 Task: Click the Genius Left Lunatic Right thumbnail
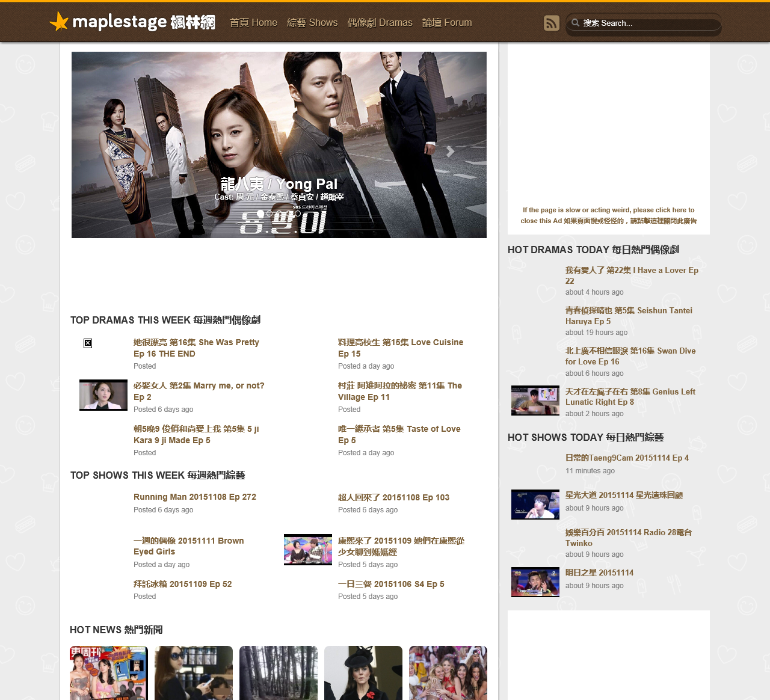click(x=535, y=401)
